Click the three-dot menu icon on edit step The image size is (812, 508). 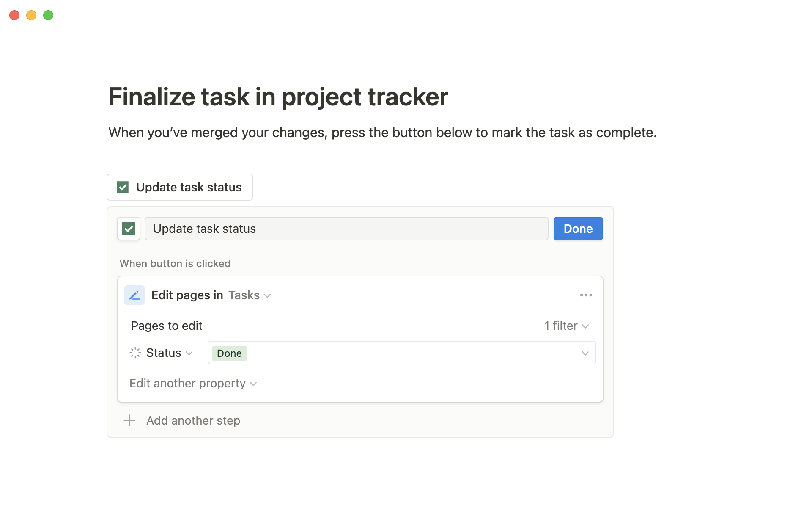point(586,295)
